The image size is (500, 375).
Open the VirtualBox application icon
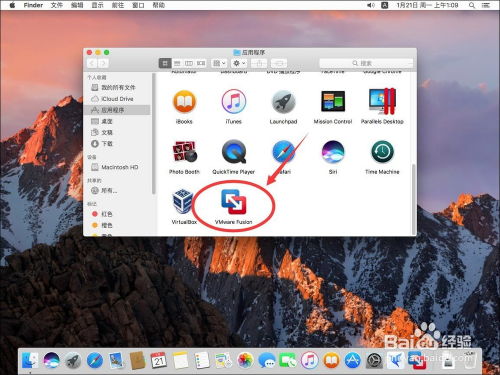pyautogui.click(x=182, y=202)
